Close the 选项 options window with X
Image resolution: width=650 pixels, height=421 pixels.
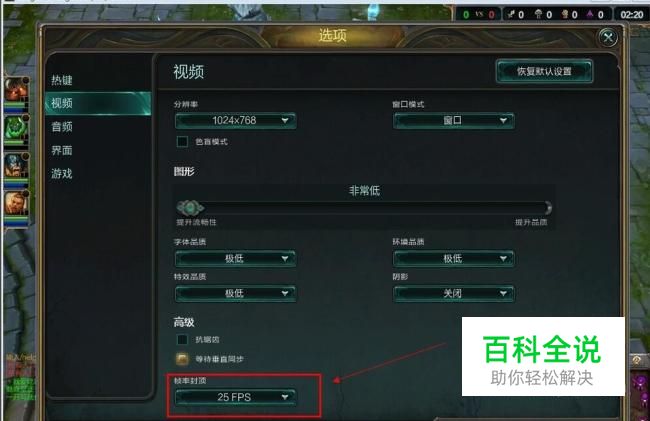coord(608,38)
